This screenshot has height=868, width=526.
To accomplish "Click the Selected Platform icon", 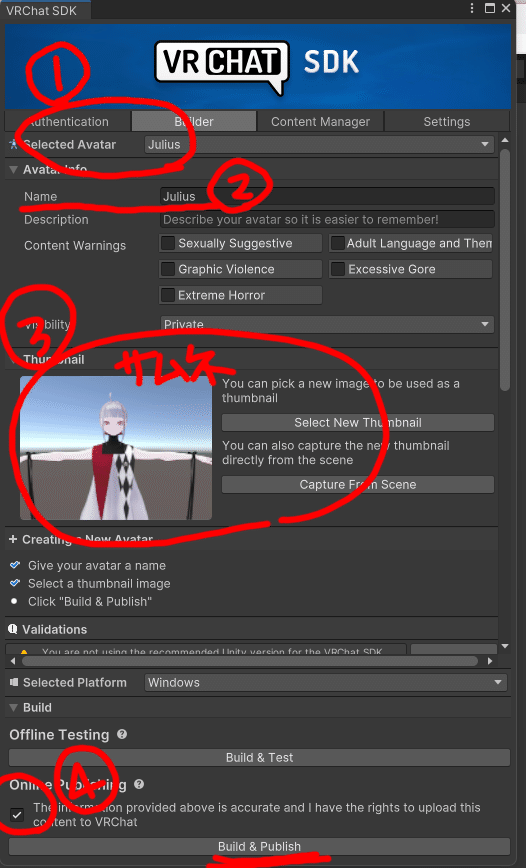I will point(14,683).
